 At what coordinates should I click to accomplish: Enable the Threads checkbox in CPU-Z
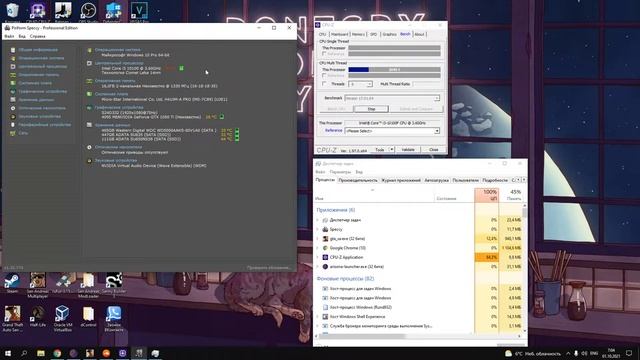[324, 84]
